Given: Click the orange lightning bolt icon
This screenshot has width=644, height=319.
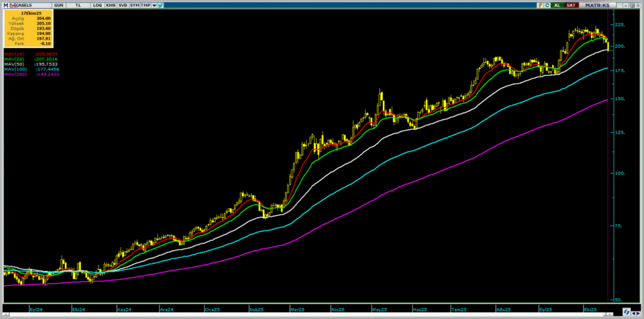Looking at the screenshot, I should (x=540, y=5).
